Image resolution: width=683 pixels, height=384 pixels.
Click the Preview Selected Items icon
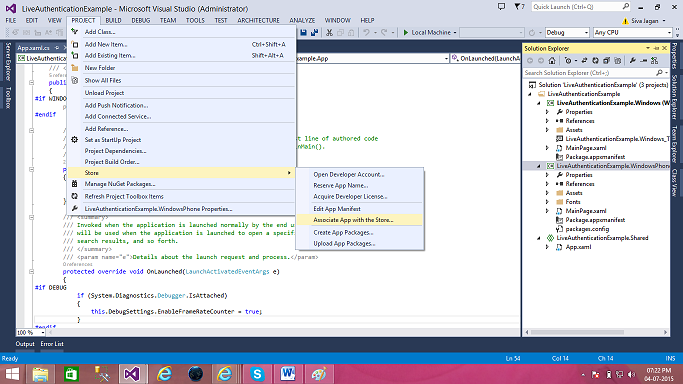[x=643, y=61]
